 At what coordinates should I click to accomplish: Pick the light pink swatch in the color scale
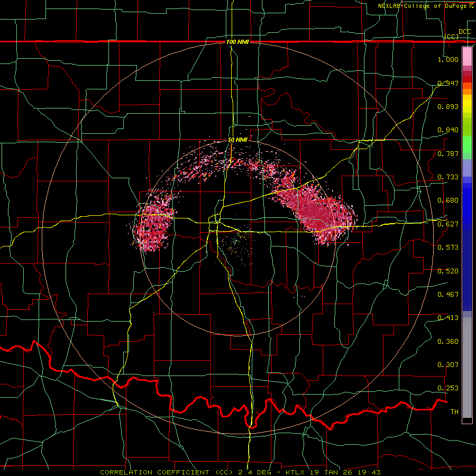point(467,56)
